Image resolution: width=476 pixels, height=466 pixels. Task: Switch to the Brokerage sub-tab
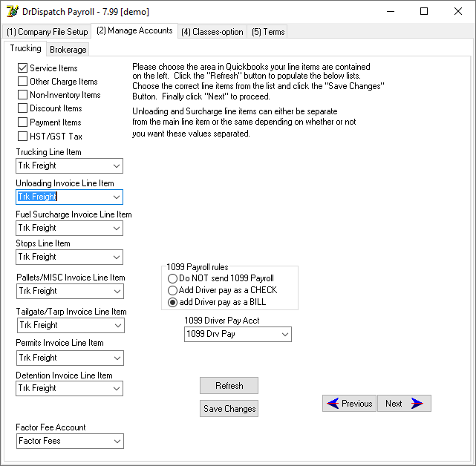pyautogui.click(x=68, y=50)
